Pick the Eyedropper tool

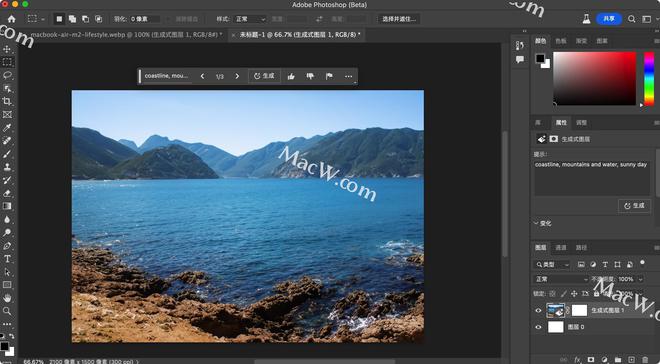[x=7, y=128]
